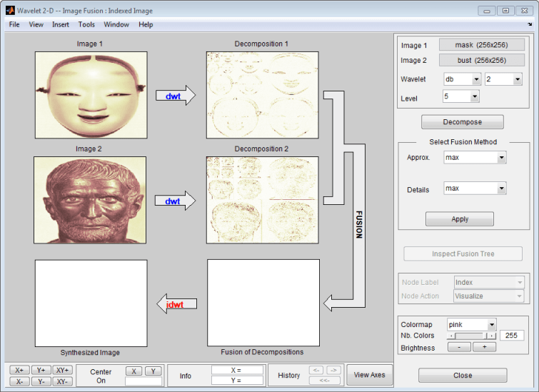539x392 pixels.
Task: Click the Nb. Colors slider left arrow
Action: click(x=450, y=336)
